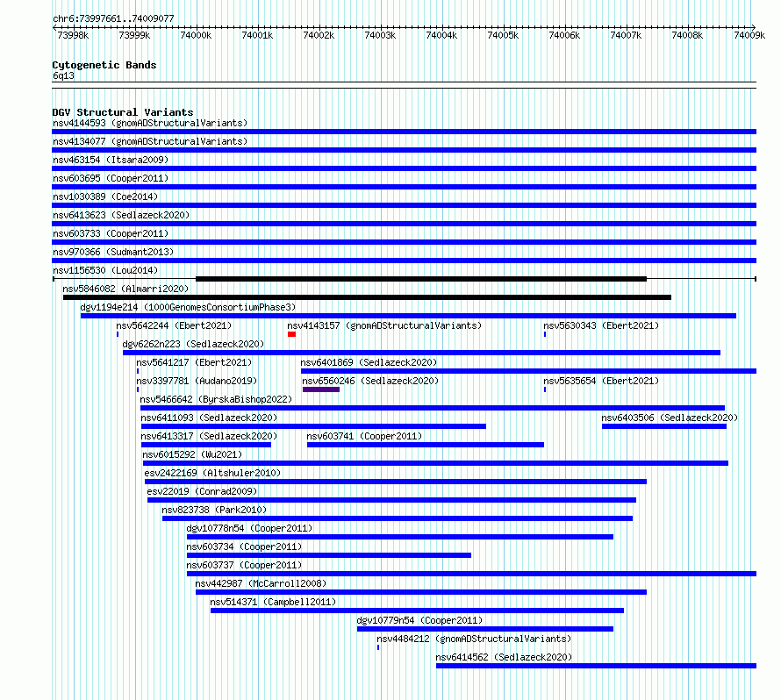Click the Cytogenetic Bands track title
This screenshot has height=700, width=781.
tap(104, 65)
